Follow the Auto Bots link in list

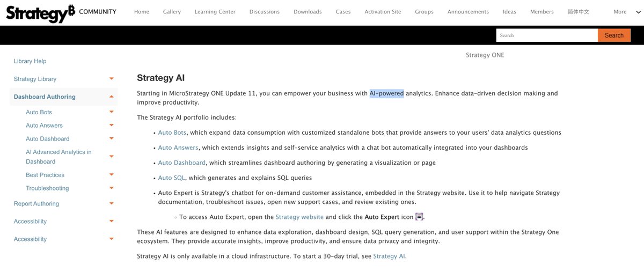pyautogui.click(x=172, y=133)
